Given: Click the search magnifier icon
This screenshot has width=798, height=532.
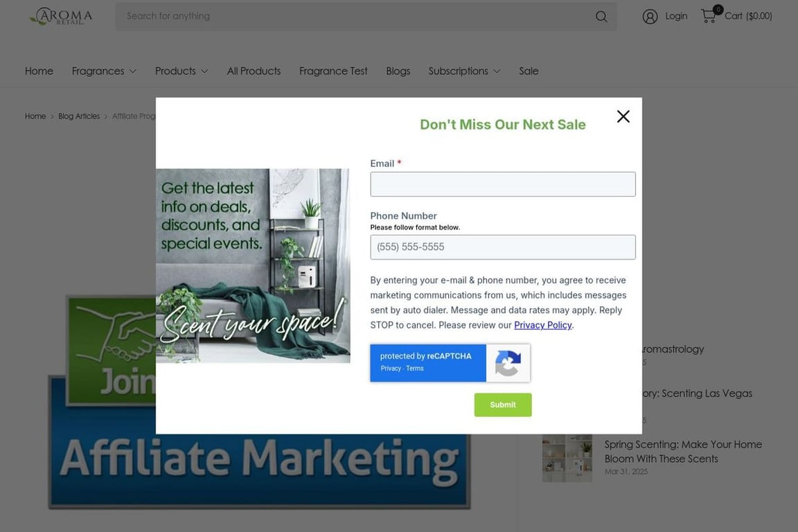Looking at the screenshot, I should click(601, 17).
